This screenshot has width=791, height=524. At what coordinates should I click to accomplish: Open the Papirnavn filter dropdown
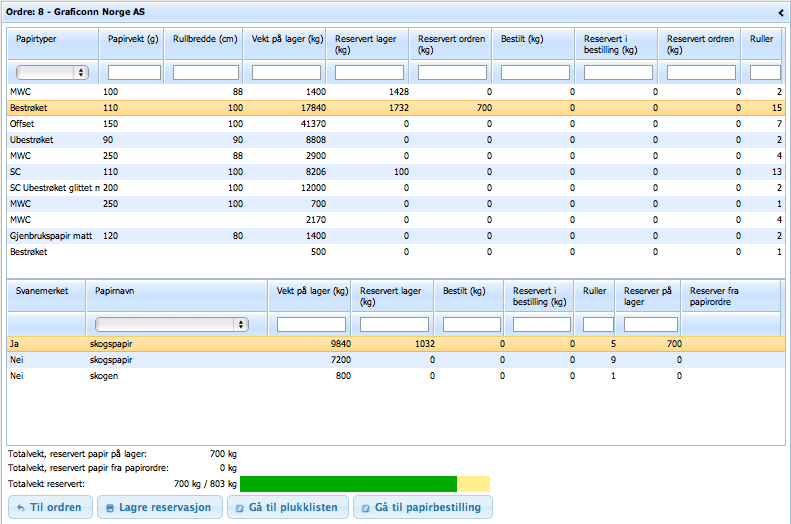[171, 324]
